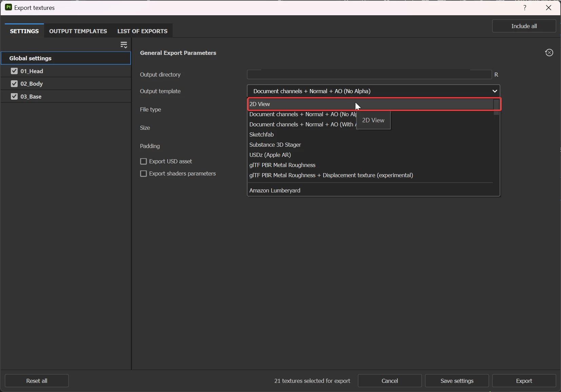The width and height of the screenshot is (561, 392).
Task: Click the Cancel button
Action: point(390,381)
